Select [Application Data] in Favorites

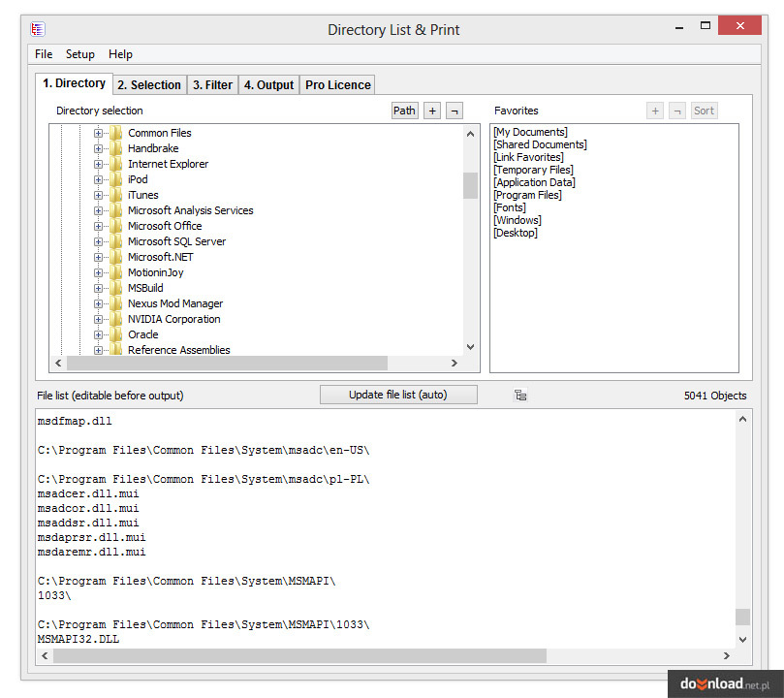pos(535,182)
